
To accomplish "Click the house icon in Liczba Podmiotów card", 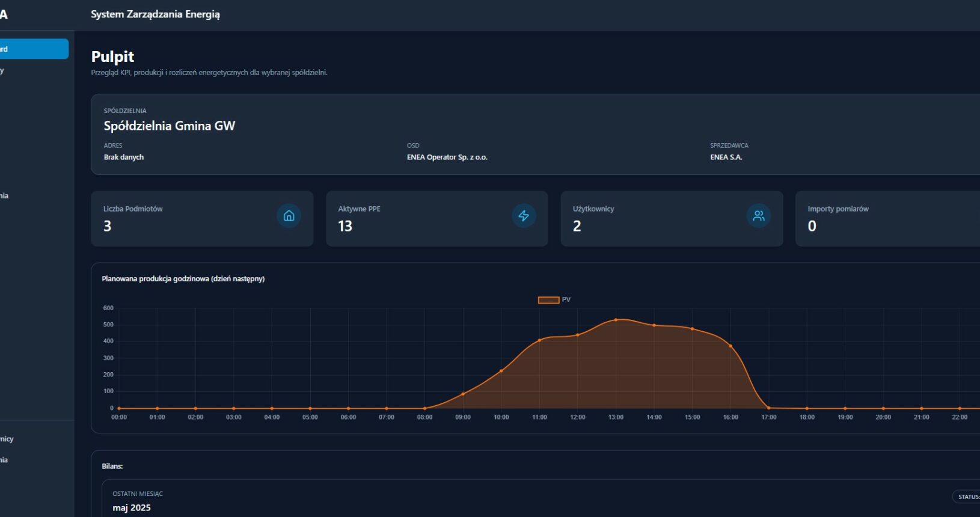I will [x=289, y=216].
